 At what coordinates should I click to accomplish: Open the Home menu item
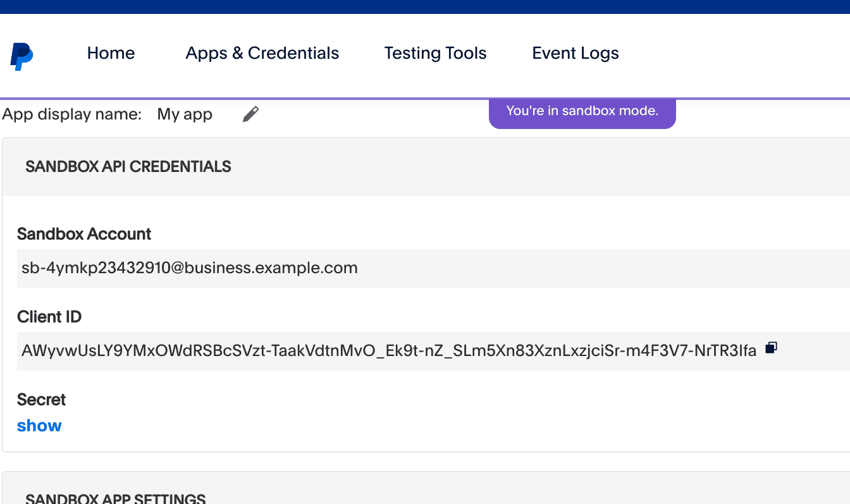[111, 53]
